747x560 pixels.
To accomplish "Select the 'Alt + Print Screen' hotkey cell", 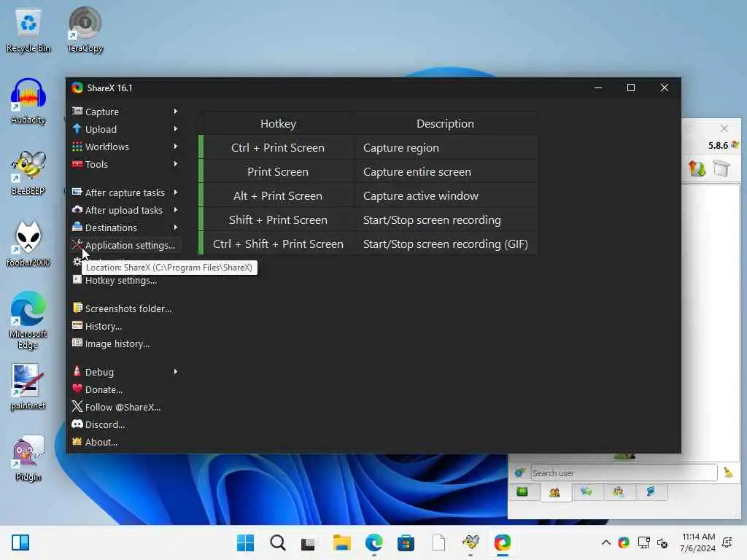I will click(278, 195).
